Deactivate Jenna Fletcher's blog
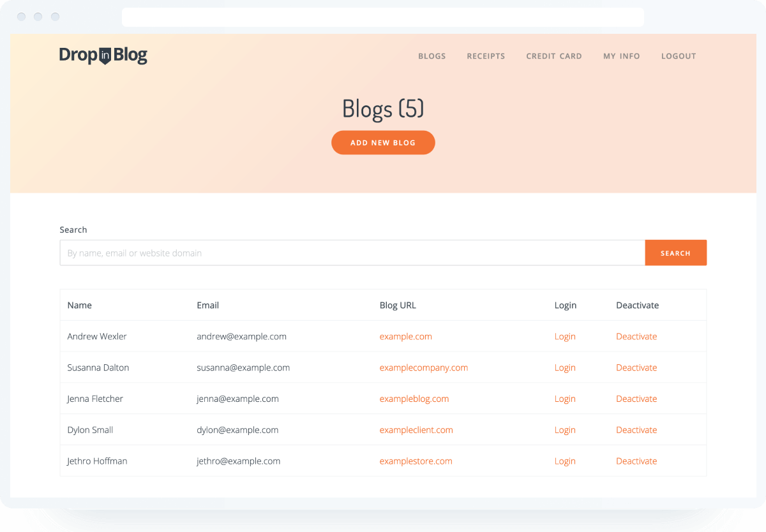766x532 pixels. pyautogui.click(x=636, y=399)
